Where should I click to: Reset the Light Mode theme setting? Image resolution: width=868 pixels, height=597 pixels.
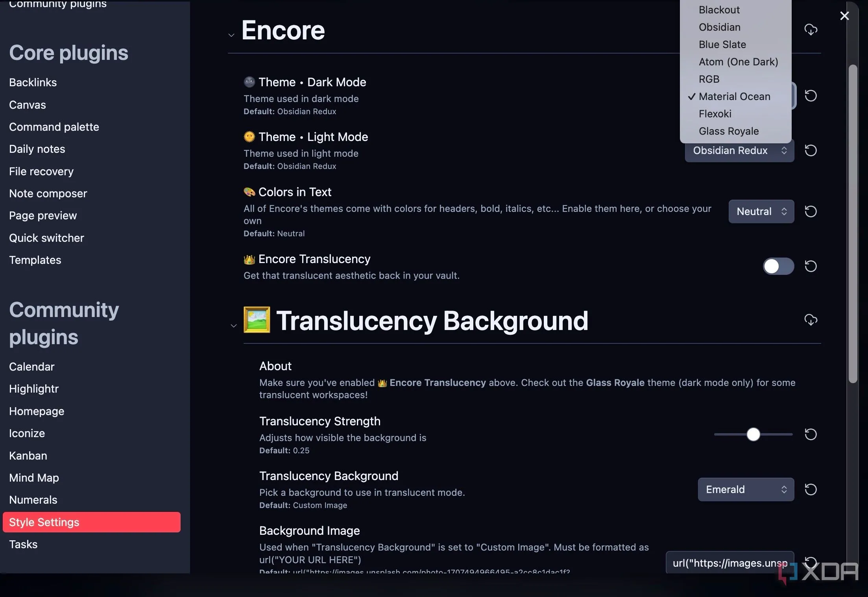(811, 150)
